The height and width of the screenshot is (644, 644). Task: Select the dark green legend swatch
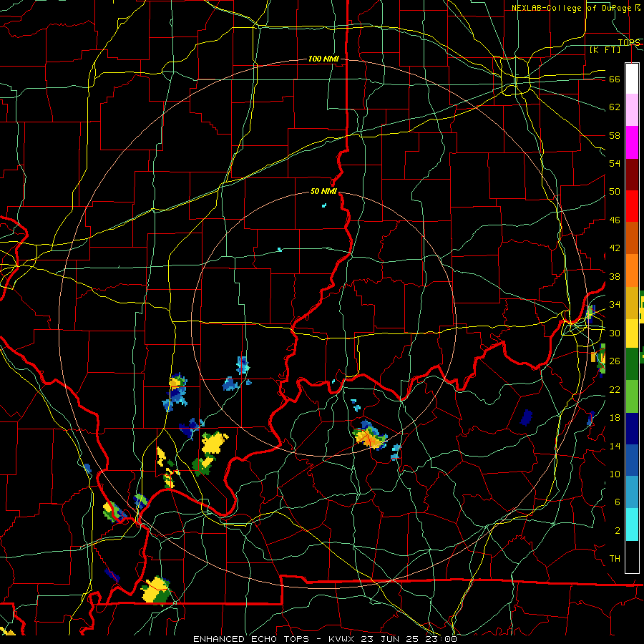point(632,364)
